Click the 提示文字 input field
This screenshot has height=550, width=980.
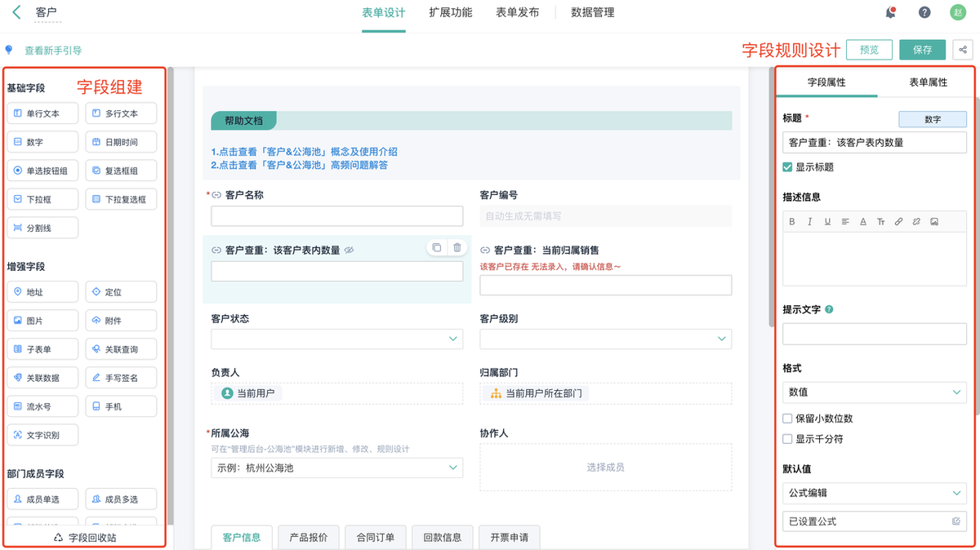tap(874, 334)
